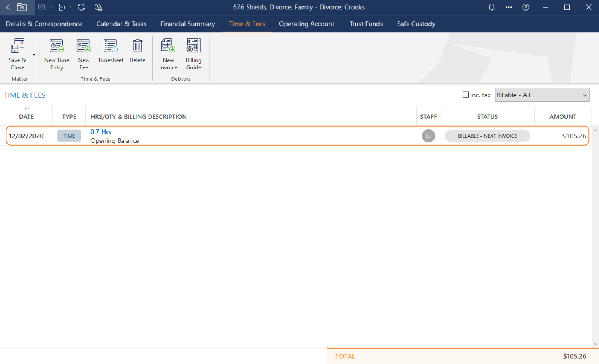Open the notifications bell
Image resolution: width=599 pixels, height=364 pixels.
pos(491,7)
